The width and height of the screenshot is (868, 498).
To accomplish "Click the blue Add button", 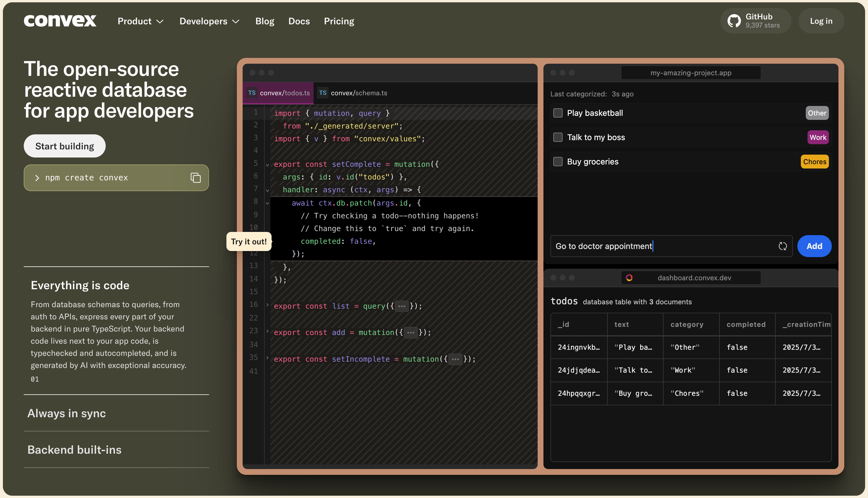I will pyautogui.click(x=814, y=246).
